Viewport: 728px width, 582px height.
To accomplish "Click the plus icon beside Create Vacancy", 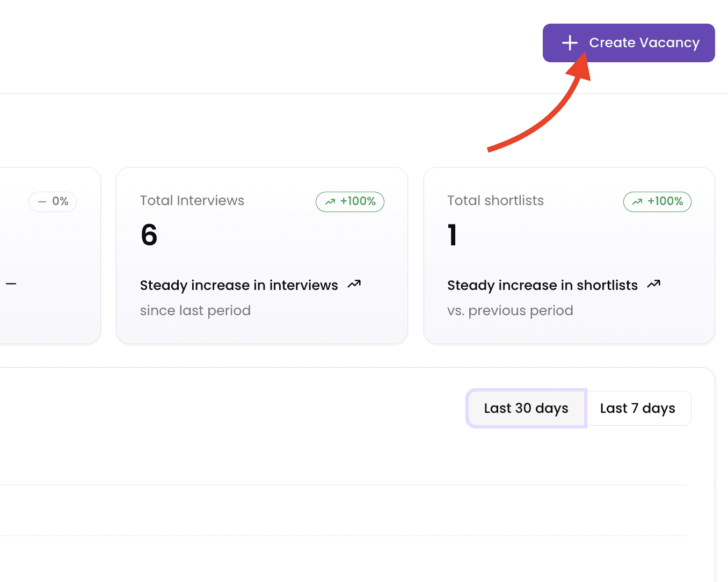I will [x=570, y=43].
